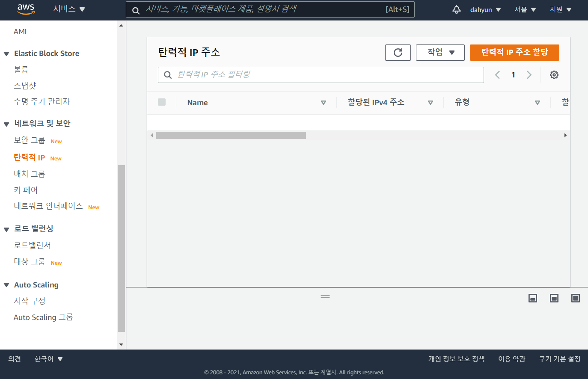This screenshot has height=379, width=588.
Task: Open the notifications bell icon
Action: [x=457, y=9]
